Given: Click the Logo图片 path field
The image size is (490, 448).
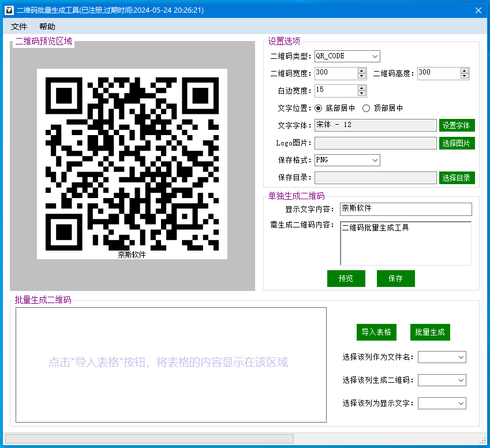Looking at the screenshot, I should pos(375,143).
